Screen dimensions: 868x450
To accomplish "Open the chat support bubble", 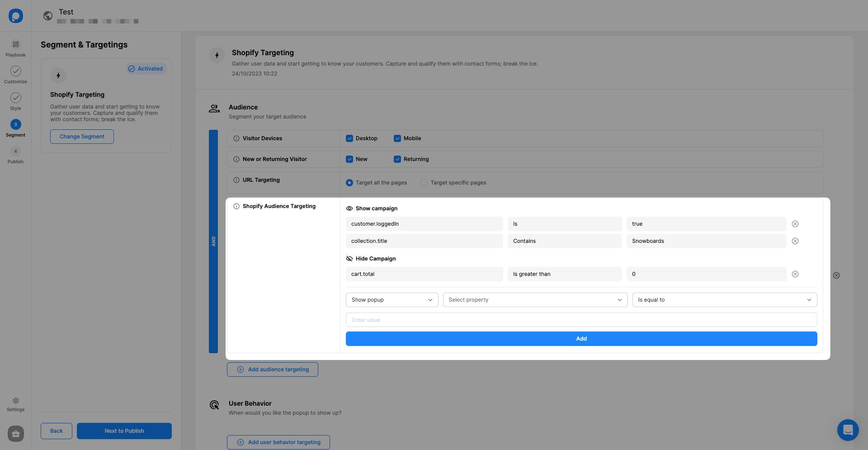I will pos(848,430).
